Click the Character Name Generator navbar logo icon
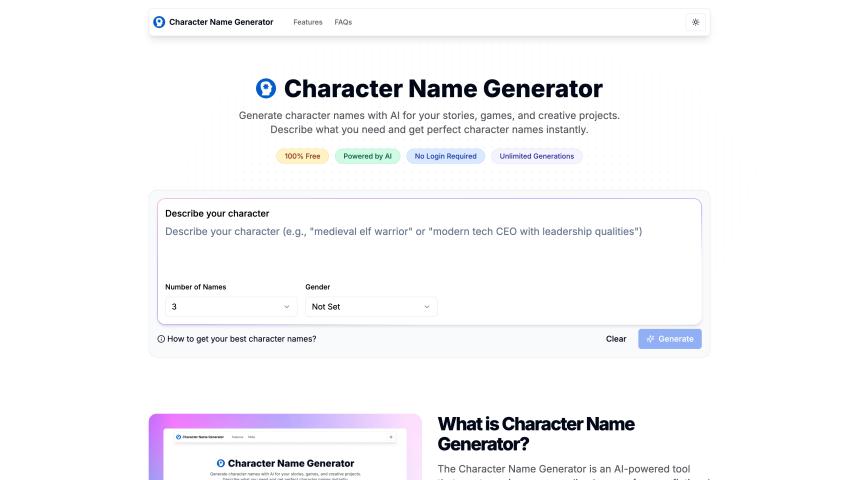858x480 pixels. coord(159,22)
